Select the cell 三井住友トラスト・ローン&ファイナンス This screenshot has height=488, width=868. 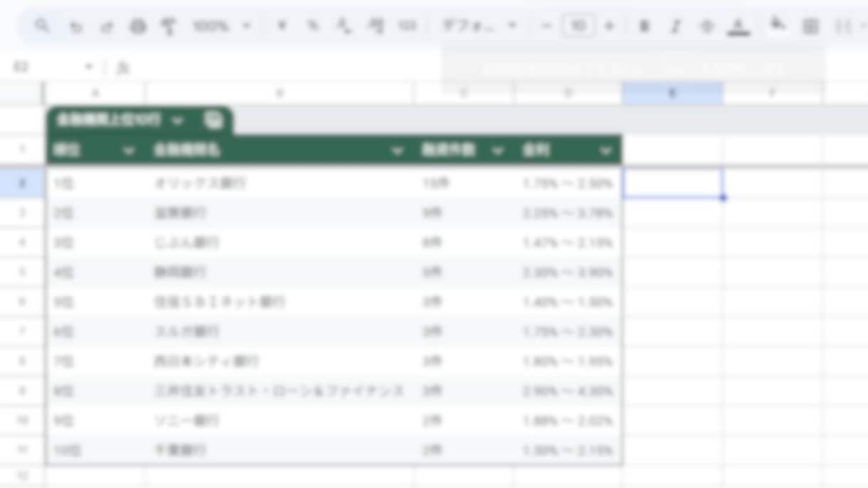pyautogui.click(x=280, y=391)
